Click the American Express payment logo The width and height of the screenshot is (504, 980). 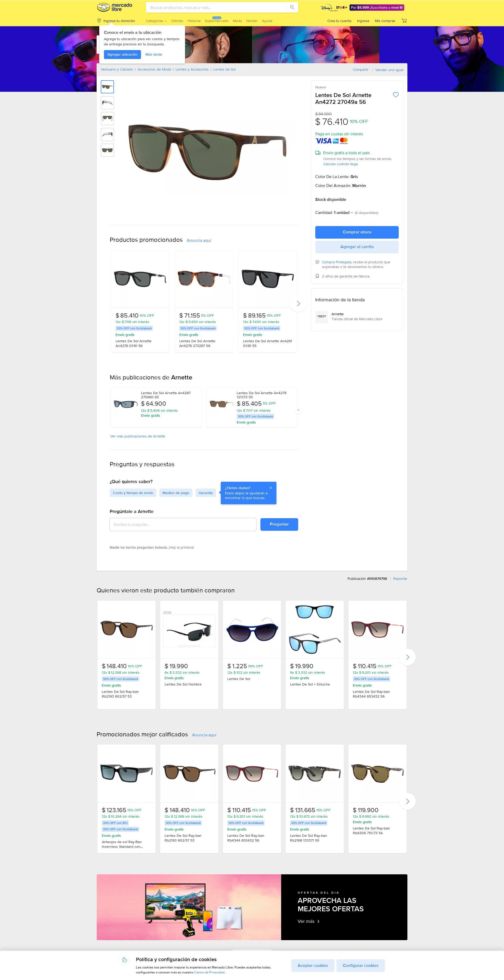[x=336, y=141]
